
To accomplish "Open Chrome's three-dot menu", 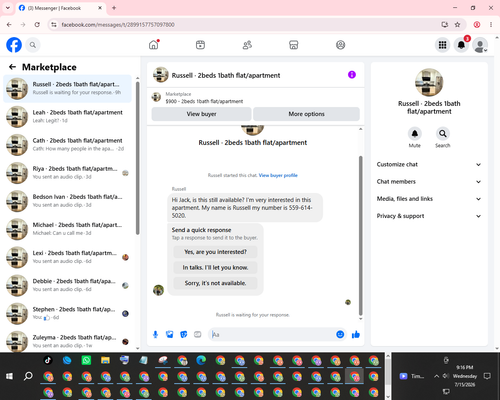I will [x=491, y=24].
